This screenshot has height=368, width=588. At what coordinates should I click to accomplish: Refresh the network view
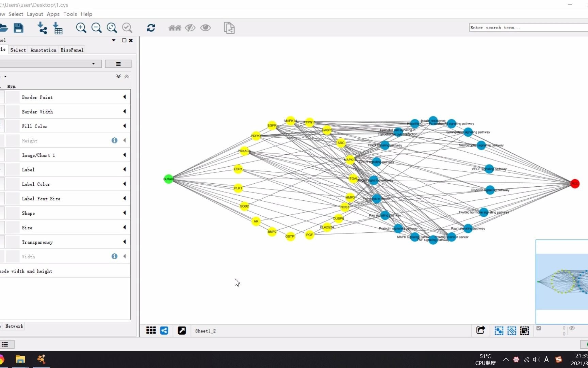[151, 28]
